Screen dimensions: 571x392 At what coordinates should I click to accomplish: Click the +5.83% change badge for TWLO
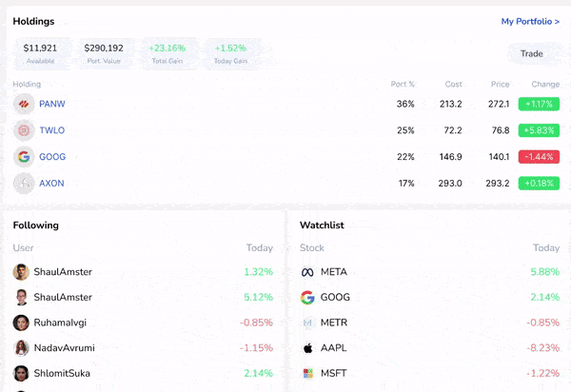[539, 130]
